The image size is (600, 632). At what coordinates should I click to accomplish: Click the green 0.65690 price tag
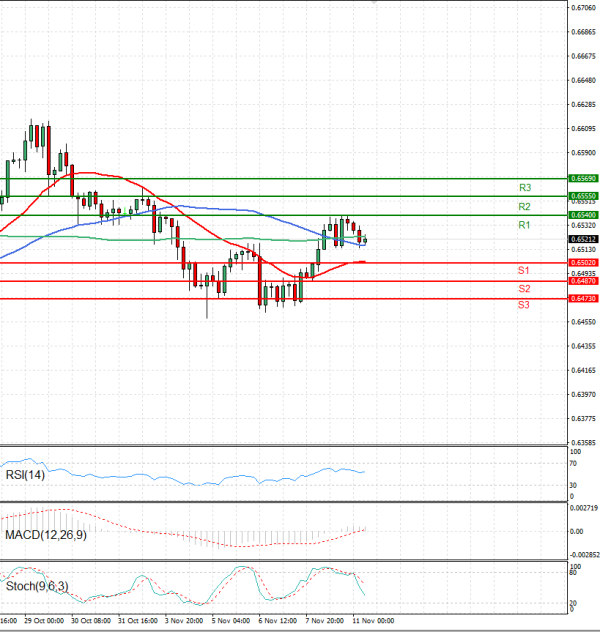(582, 178)
